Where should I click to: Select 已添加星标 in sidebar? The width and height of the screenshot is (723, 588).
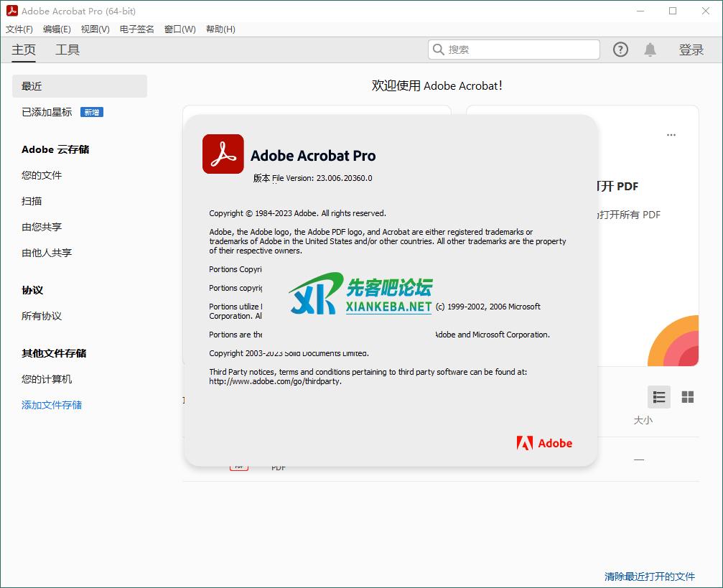click(47, 112)
